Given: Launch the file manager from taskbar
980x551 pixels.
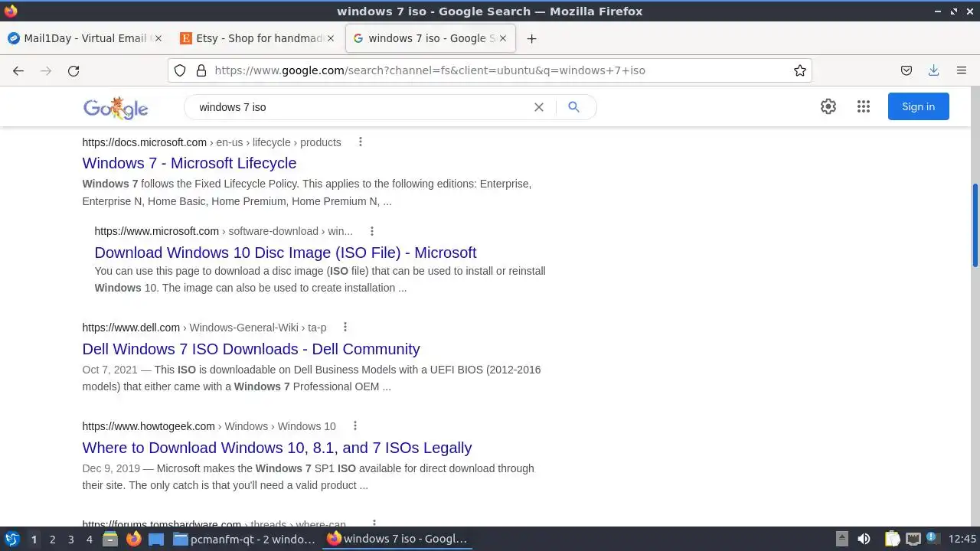Looking at the screenshot, I should [110, 539].
